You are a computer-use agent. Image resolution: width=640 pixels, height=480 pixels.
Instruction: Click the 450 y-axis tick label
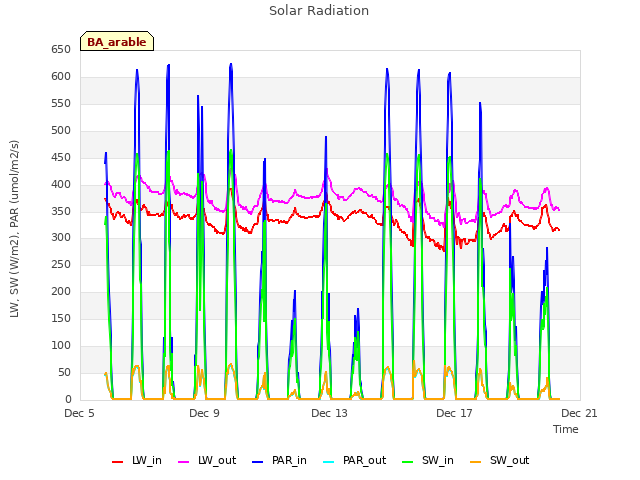click(x=61, y=158)
